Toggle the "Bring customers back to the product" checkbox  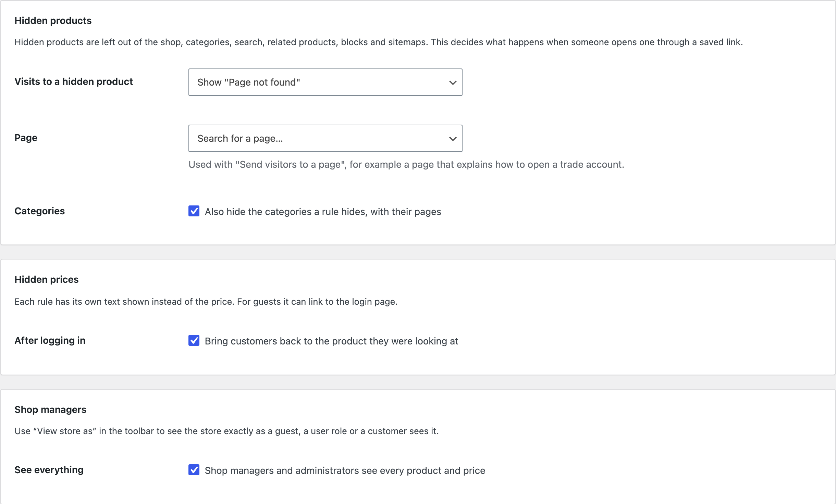pos(194,340)
